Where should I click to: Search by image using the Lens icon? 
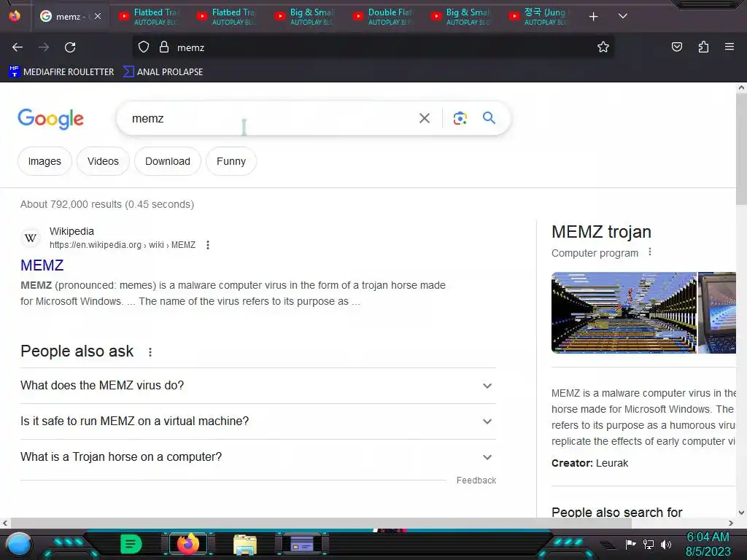coord(460,118)
